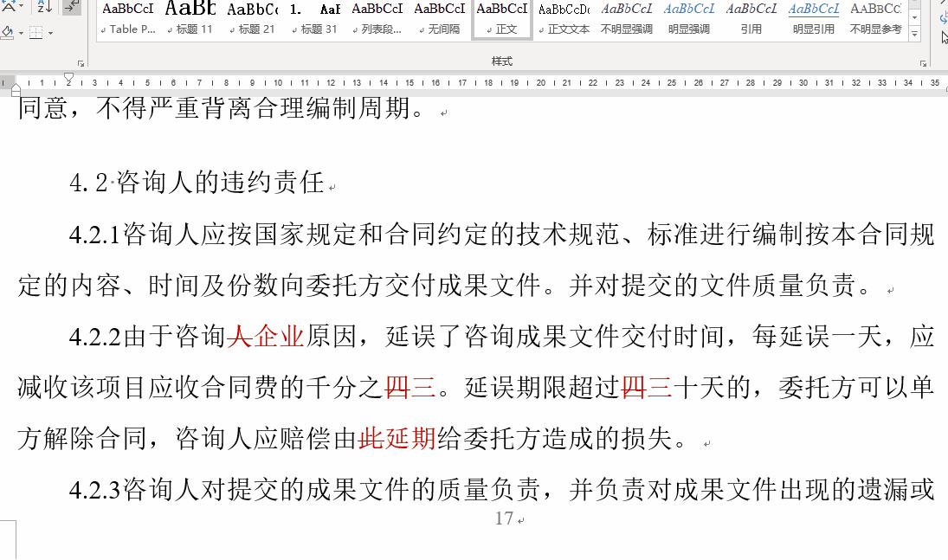The height and width of the screenshot is (560, 948).
Task: Open the text sort dialog
Action: click(45, 8)
